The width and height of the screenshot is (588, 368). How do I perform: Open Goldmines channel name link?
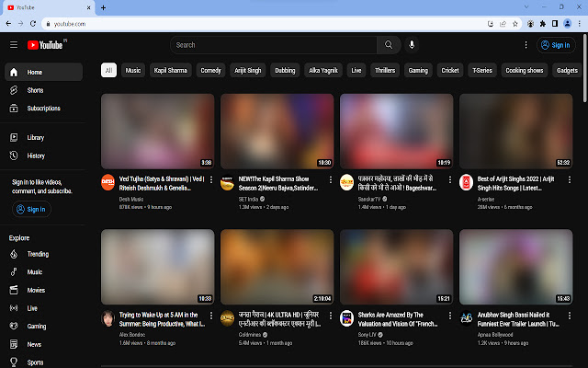[249, 335]
